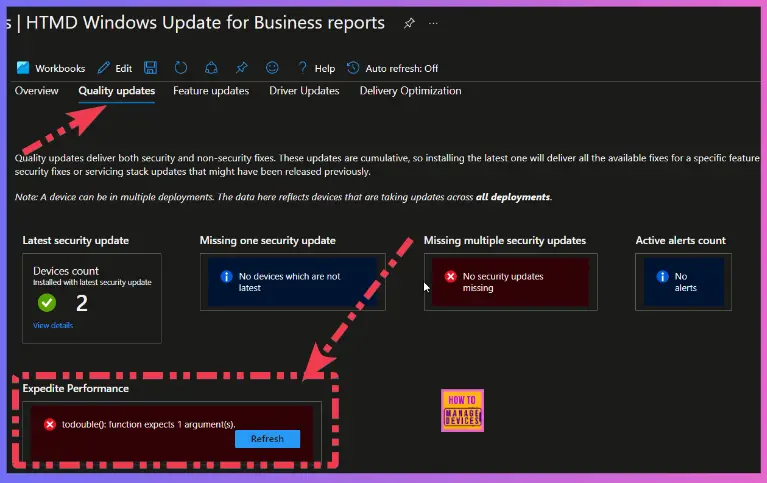The image size is (767, 483).
Task: Click red error icon beside todouble() message
Action: (x=49, y=424)
